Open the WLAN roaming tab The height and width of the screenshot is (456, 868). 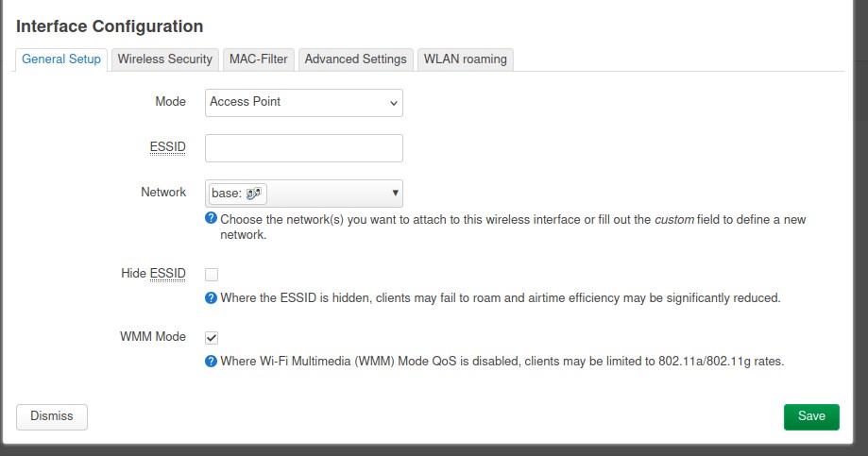(465, 59)
